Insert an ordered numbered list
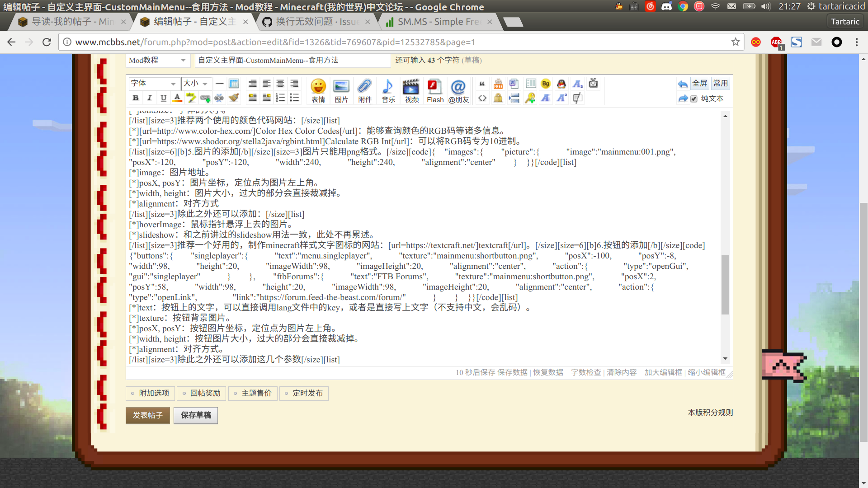868x488 pixels. (x=280, y=98)
